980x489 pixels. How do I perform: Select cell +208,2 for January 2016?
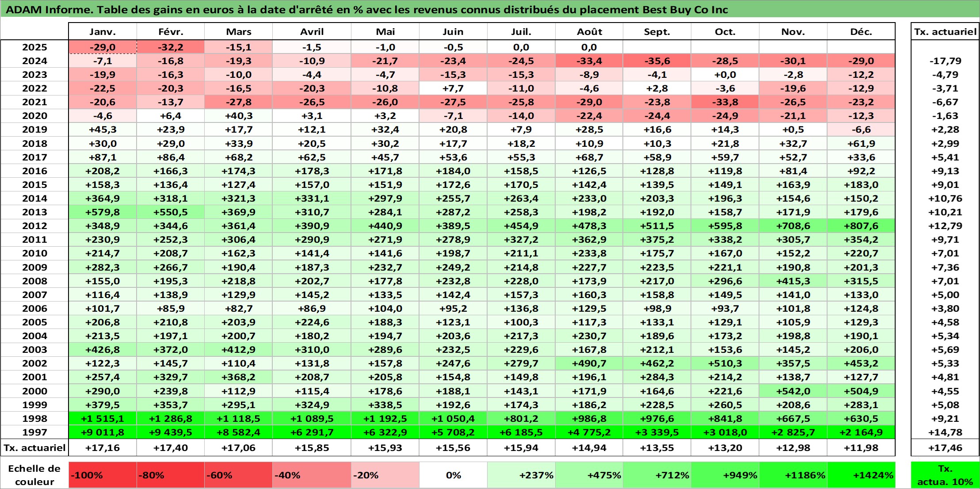pyautogui.click(x=103, y=171)
